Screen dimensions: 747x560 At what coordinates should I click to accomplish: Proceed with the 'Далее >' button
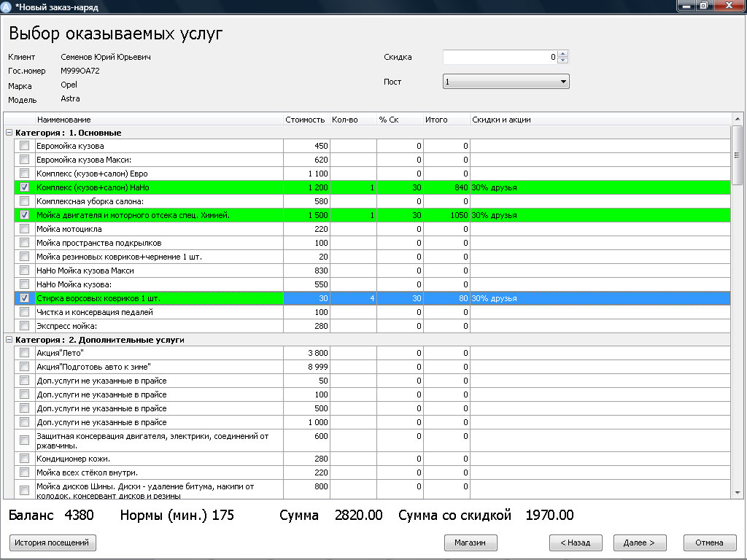pos(639,542)
